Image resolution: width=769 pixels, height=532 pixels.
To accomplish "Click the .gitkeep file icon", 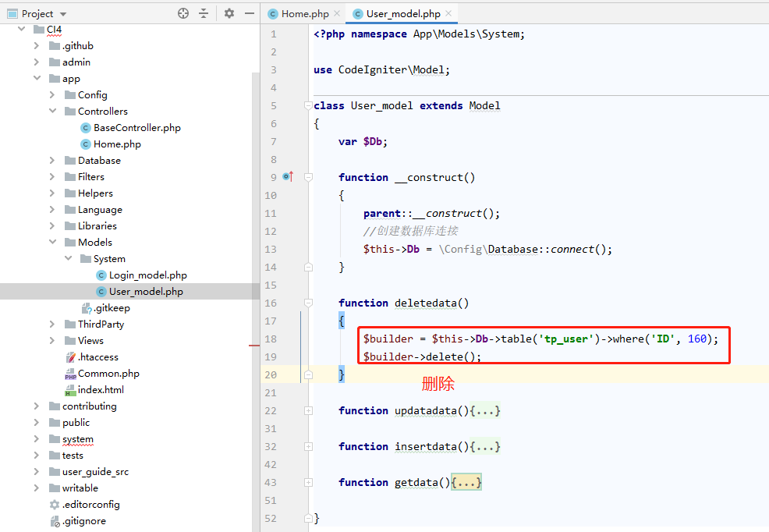I will (87, 308).
